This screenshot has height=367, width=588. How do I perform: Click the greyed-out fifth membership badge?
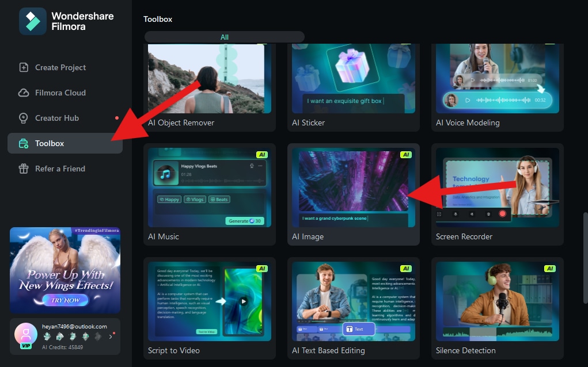[x=98, y=337]
